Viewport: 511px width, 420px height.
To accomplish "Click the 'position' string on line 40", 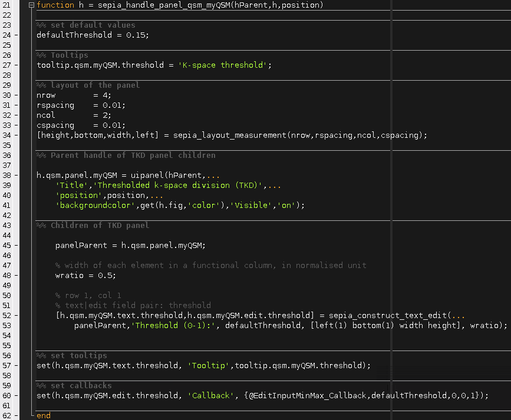I will (x=79, y=196).
